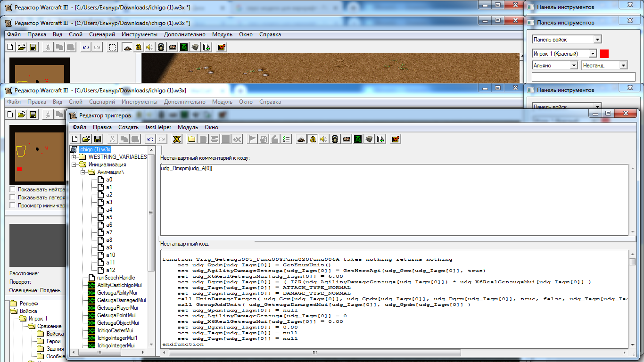
Task: Open the 'Нестанд.' dropdown
Action: [605, 66]
